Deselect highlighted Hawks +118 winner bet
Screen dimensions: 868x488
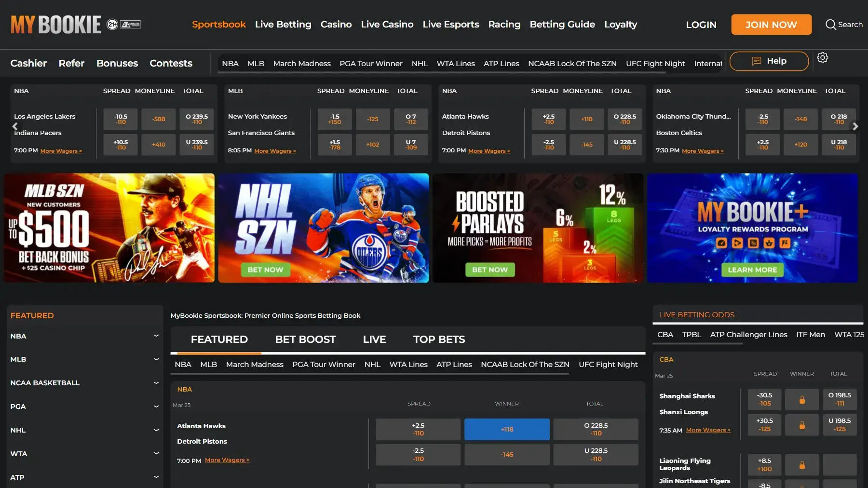tap(507, 429)
